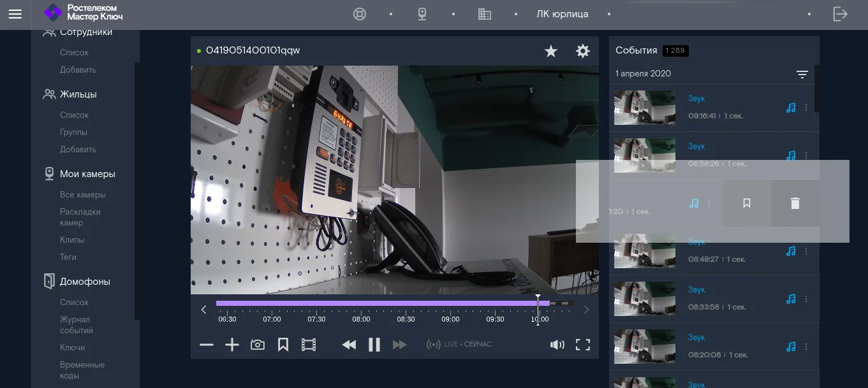The image size is (868, 388).
Task: Click the events panel scrollbar
Action: [817, 89]
